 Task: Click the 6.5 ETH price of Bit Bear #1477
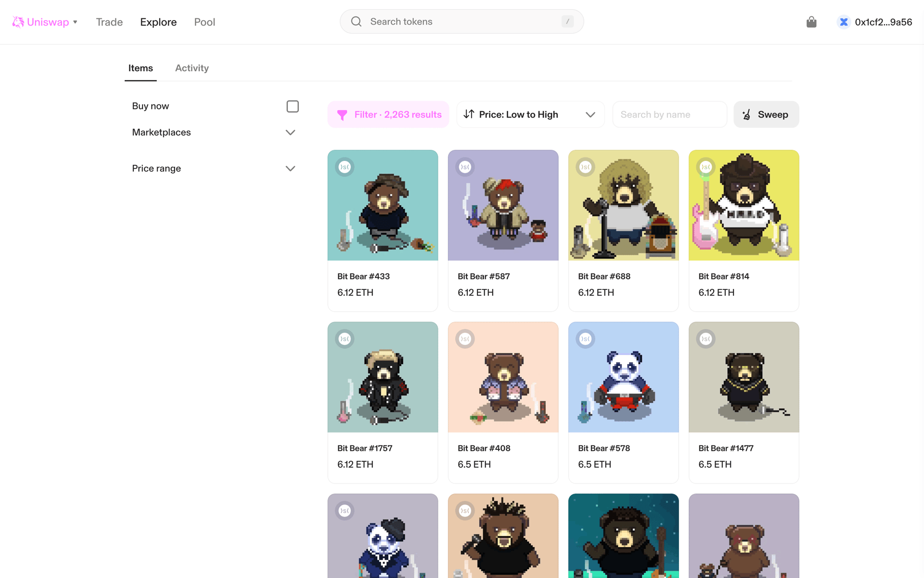(x=715, y=464)
